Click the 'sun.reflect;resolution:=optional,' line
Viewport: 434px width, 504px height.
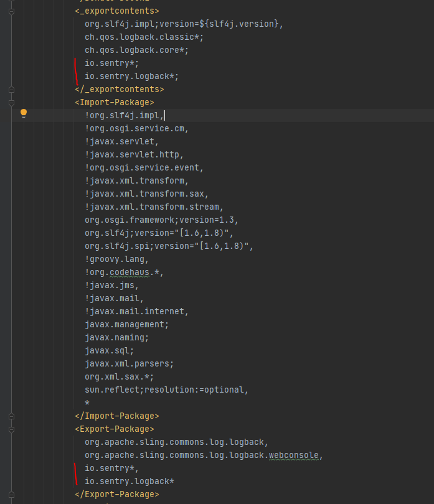coord(166,390)
